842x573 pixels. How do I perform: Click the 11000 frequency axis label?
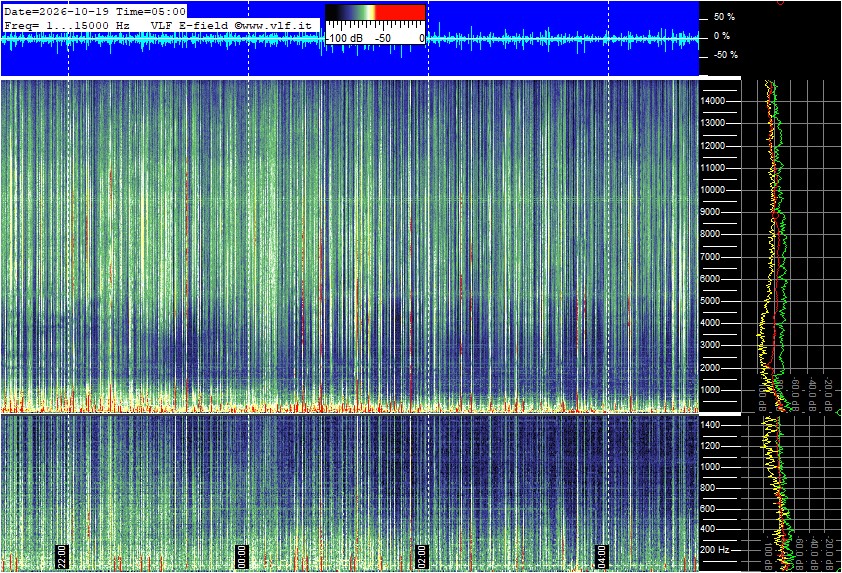pos(713,168)
